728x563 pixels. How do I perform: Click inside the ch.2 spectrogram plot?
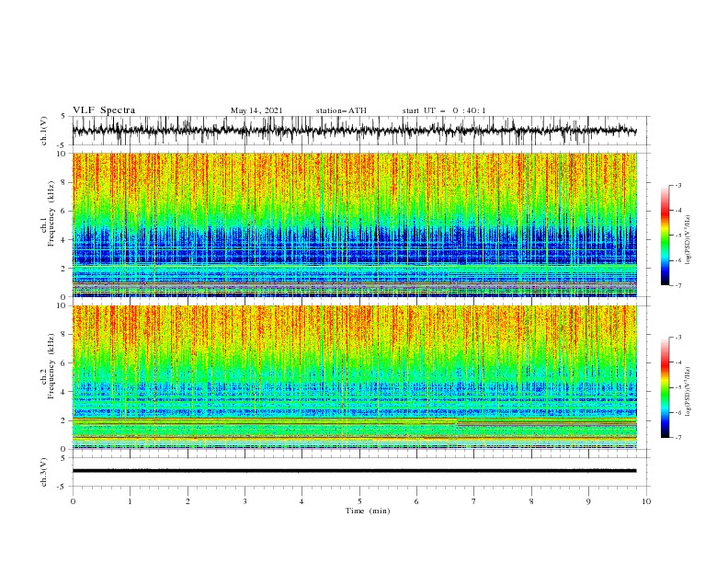click(x=354, y=377)
